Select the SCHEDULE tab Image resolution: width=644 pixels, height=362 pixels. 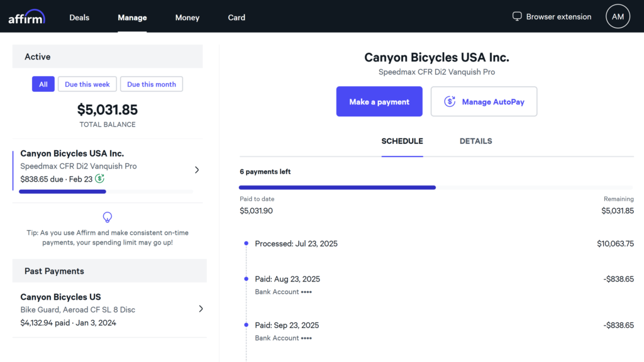pyautogui.click(x=402, y=141)
